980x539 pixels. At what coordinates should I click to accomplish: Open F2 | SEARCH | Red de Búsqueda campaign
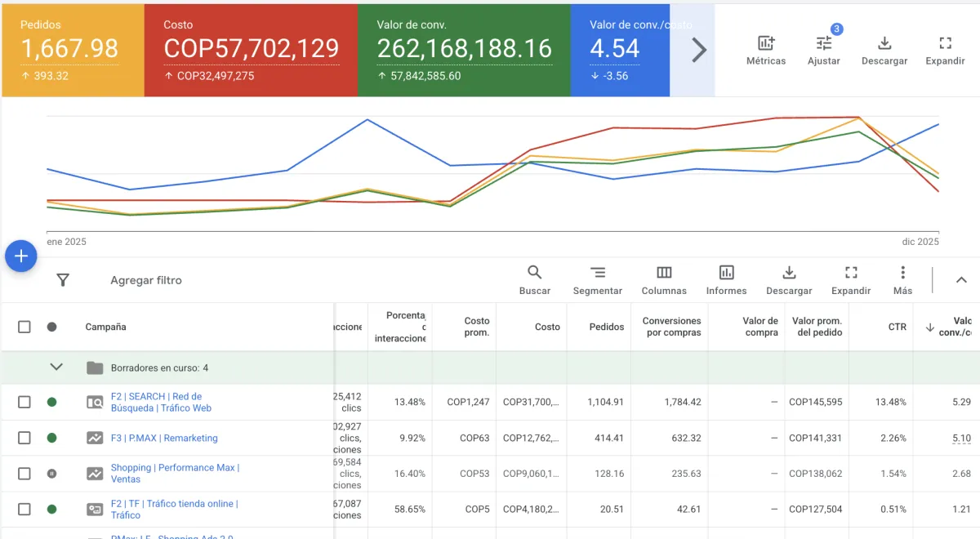(x=161, y=402)
